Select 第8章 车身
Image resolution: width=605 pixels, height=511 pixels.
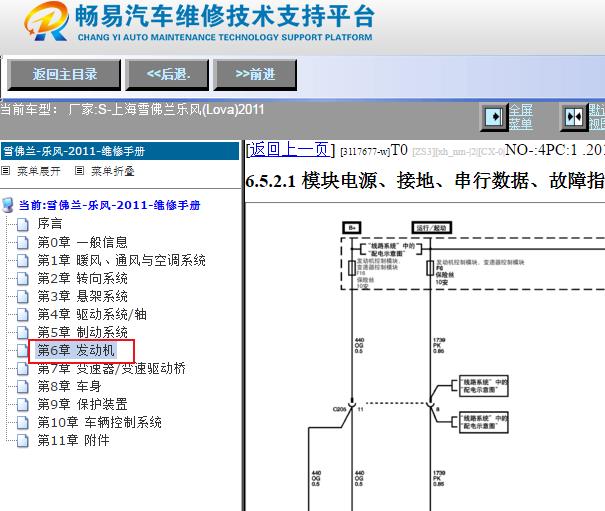coord(69,386)
